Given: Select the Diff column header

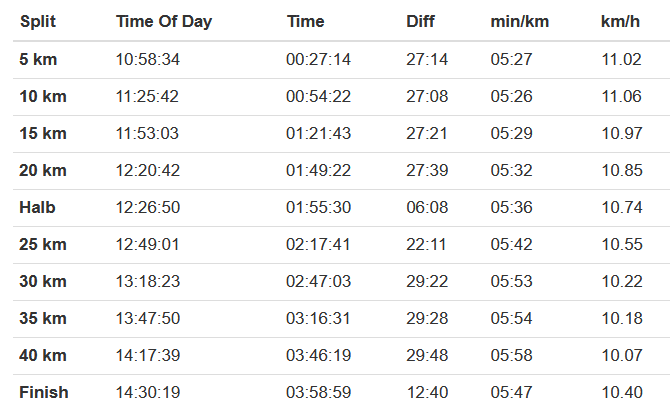Looking at the screenshot, I should [x=420, y=22].
